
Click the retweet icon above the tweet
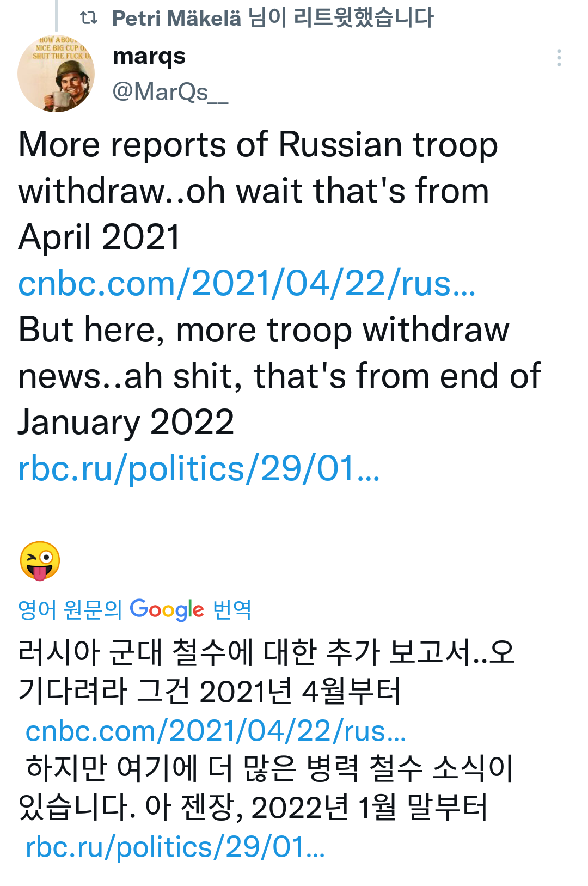[x=88, y=19]
